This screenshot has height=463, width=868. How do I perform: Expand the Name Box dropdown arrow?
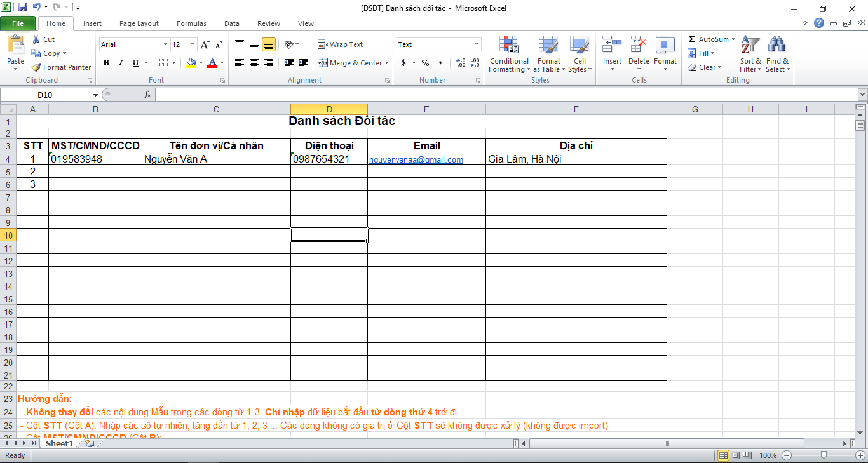[95, 95]
